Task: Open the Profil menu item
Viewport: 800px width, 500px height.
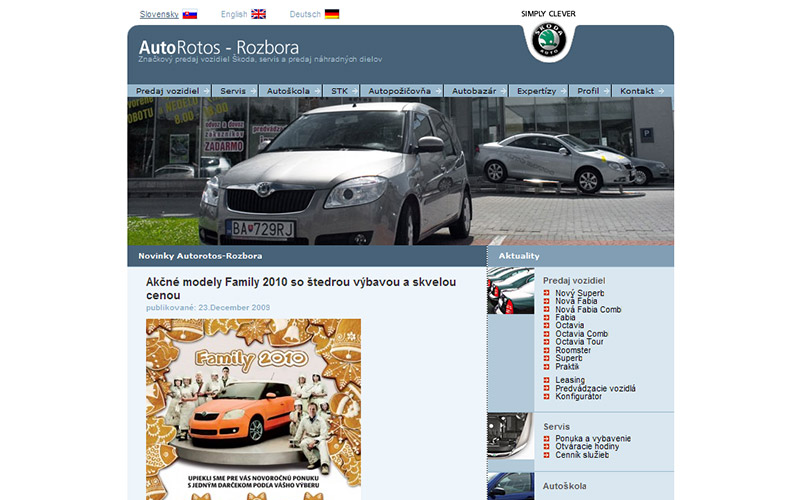Action: point(590,91)
